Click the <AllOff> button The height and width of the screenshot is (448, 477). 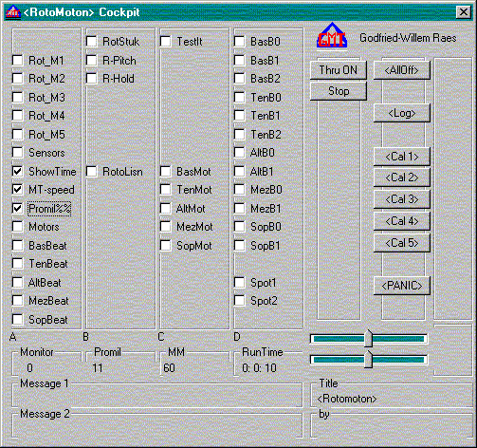402,70
